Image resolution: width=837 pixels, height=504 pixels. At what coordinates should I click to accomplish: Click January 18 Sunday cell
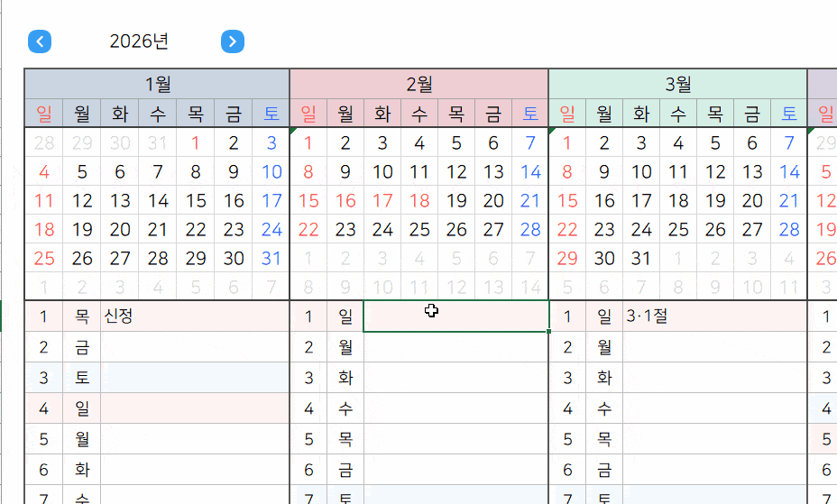[44, 229]
